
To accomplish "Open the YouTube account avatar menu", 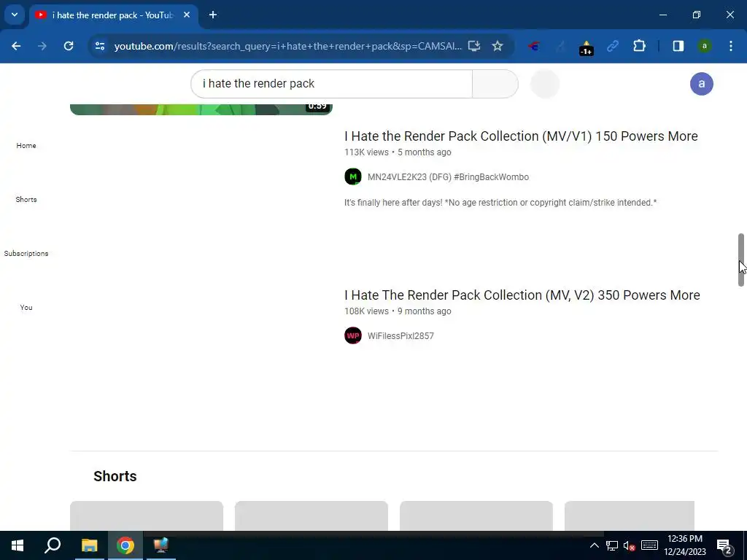I will (x=701, y=84).
